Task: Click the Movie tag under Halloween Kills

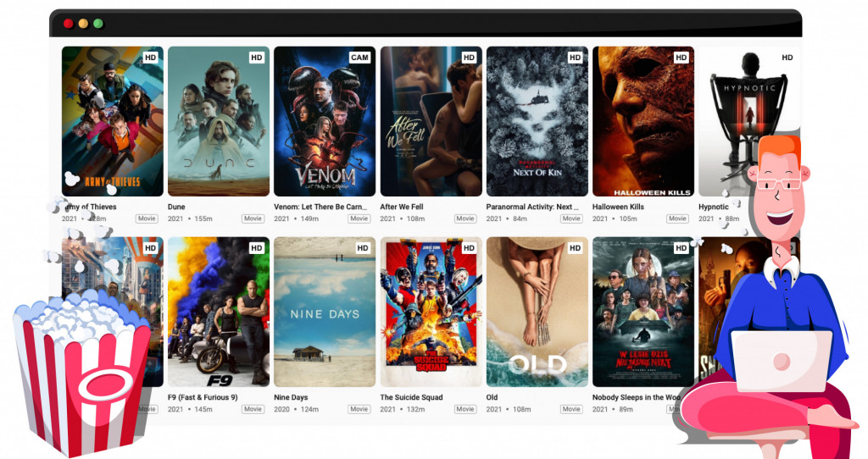Action: pos(677,218)
